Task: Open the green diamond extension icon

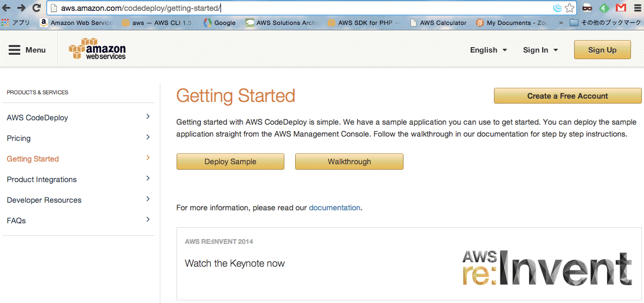Action: coord(604,8)
